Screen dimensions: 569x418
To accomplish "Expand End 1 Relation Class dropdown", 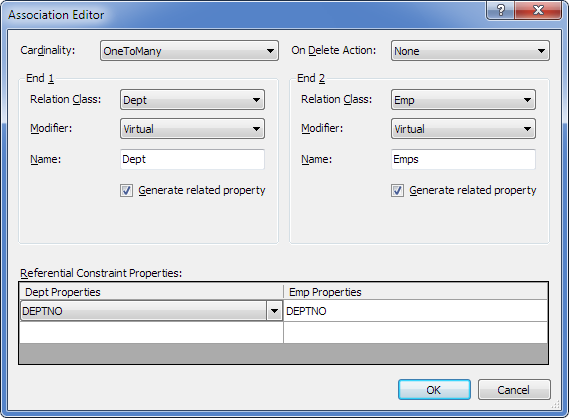I will point(192,100).
